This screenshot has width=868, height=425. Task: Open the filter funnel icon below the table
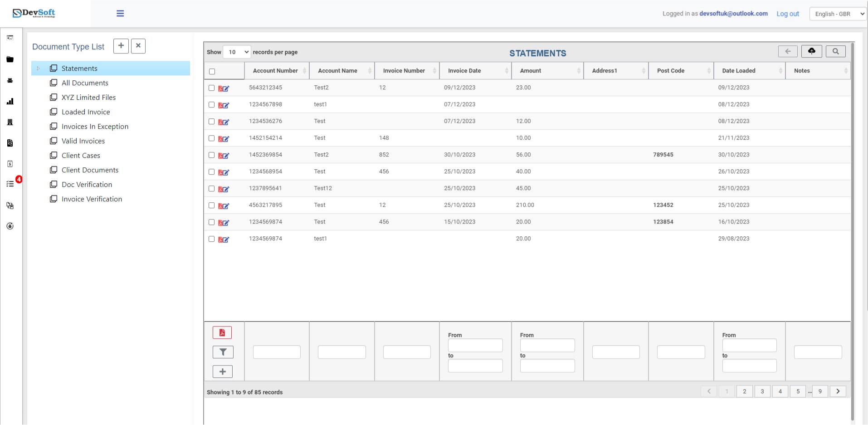tap(222, 352)
